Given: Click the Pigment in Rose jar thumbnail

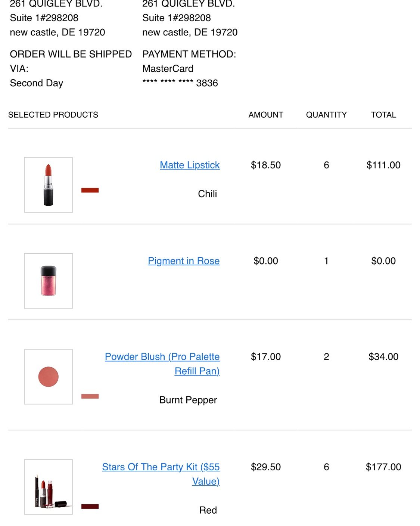Looking at the screenshot, I should 49,281.
